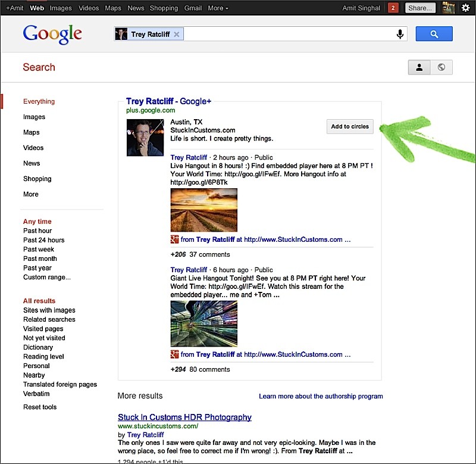The height and width of the screenshot is (464, 476).
Task: Switch to global results view
Action: pyautogui.click(x=441, y=67)
